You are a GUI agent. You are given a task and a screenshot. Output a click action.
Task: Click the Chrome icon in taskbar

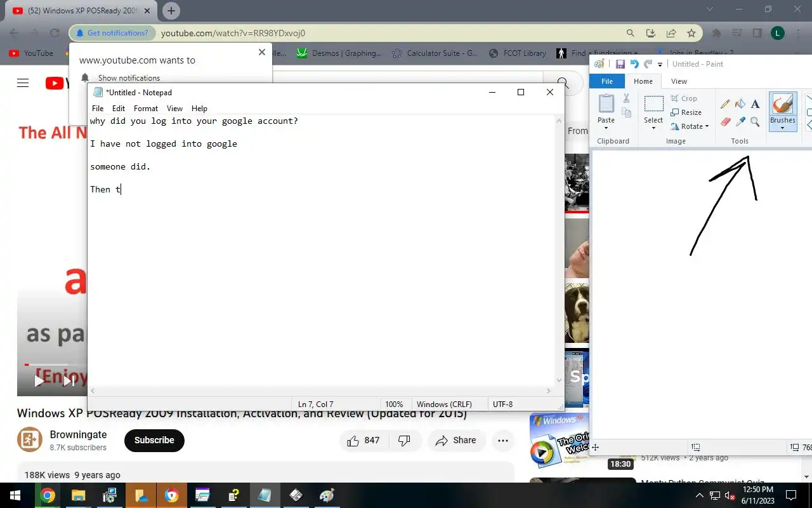pos(48,495)
